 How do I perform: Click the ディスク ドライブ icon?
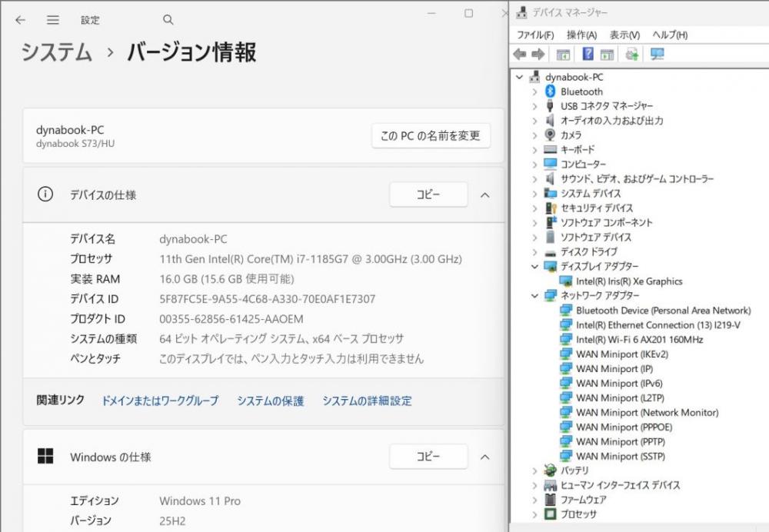point(551,252)
